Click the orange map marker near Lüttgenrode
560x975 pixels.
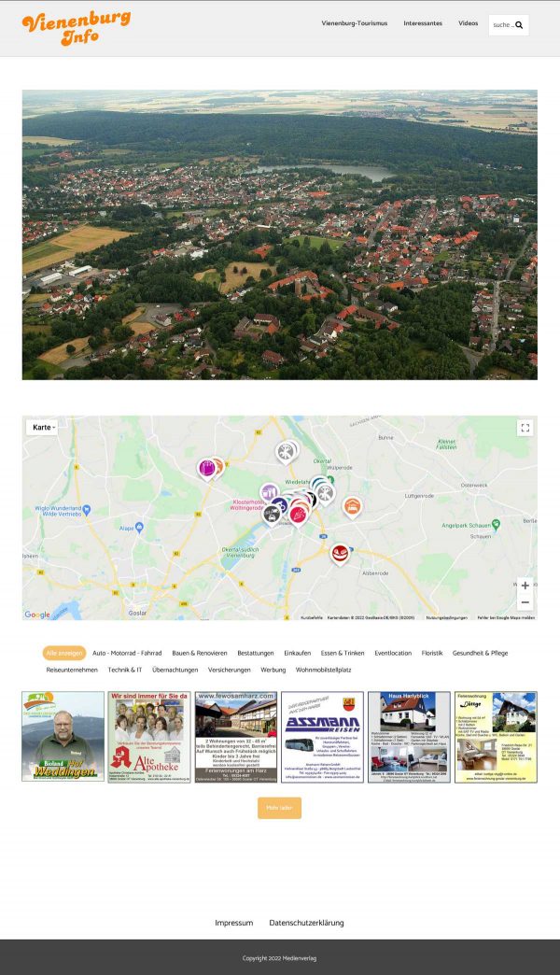coord(352,506)
